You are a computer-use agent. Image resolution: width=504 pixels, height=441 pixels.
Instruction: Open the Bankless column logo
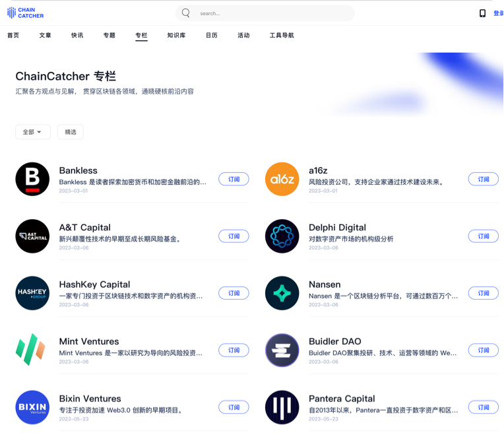[x=32, y=180]
